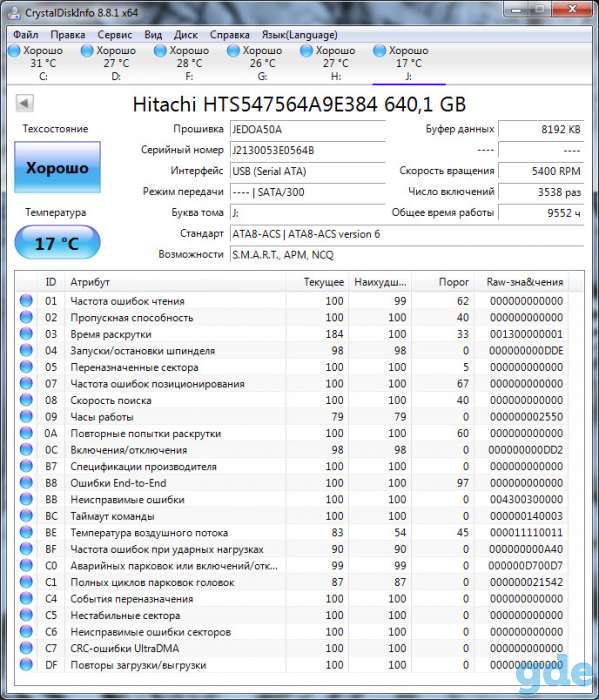Click the Прошивка field JEDOA50A
This screenshot has width=599, height=700.
pos(308,129)
